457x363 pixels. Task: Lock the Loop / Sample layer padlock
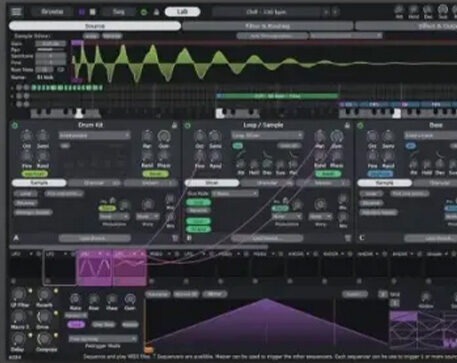pos(347,125)
